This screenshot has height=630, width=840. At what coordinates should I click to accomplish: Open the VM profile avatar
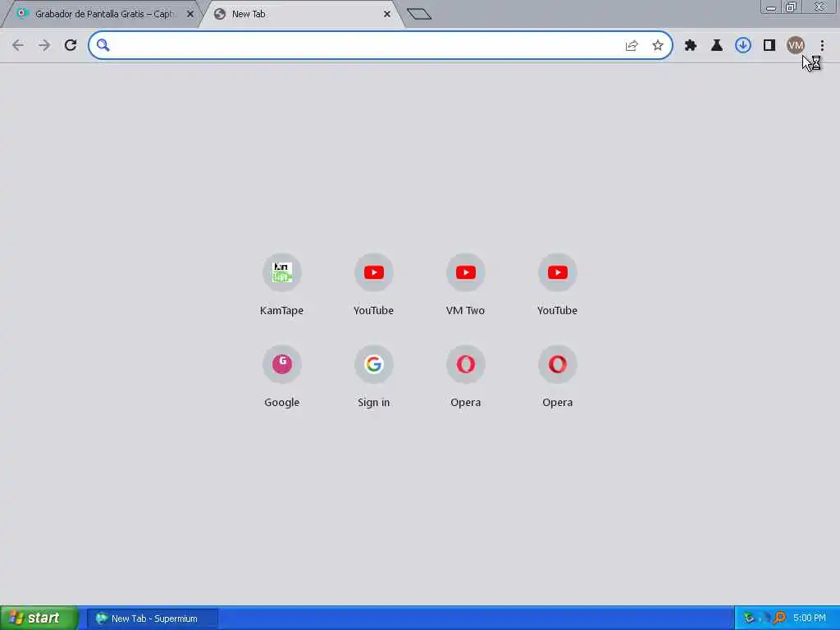pos(796,46)
